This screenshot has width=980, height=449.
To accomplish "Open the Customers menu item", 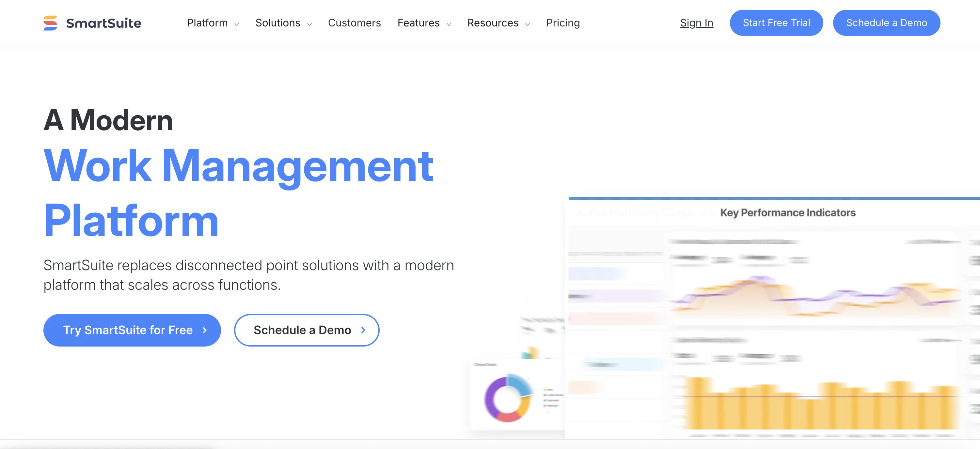I will [x=354, y=23].
